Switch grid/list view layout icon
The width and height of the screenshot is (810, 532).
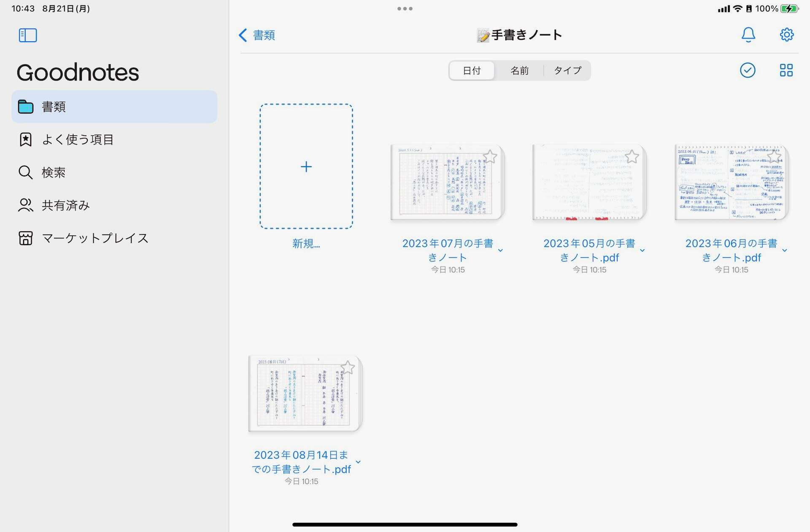point(786,70)
